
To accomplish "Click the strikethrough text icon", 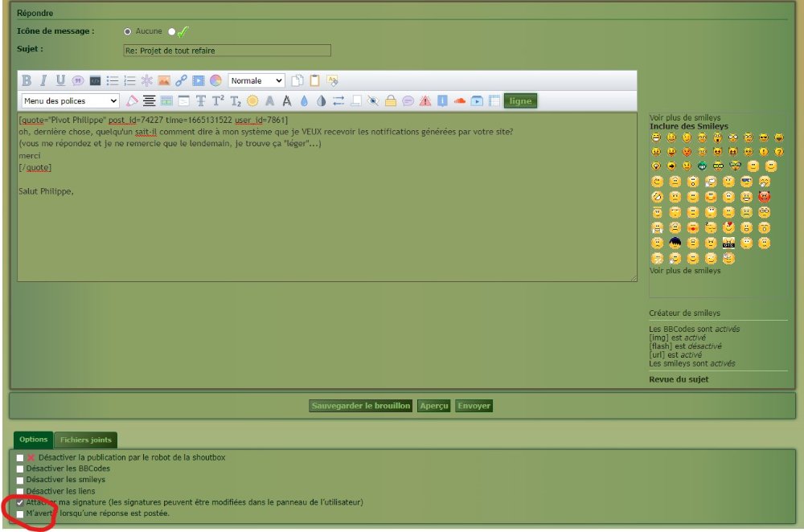I will [201, 101].
